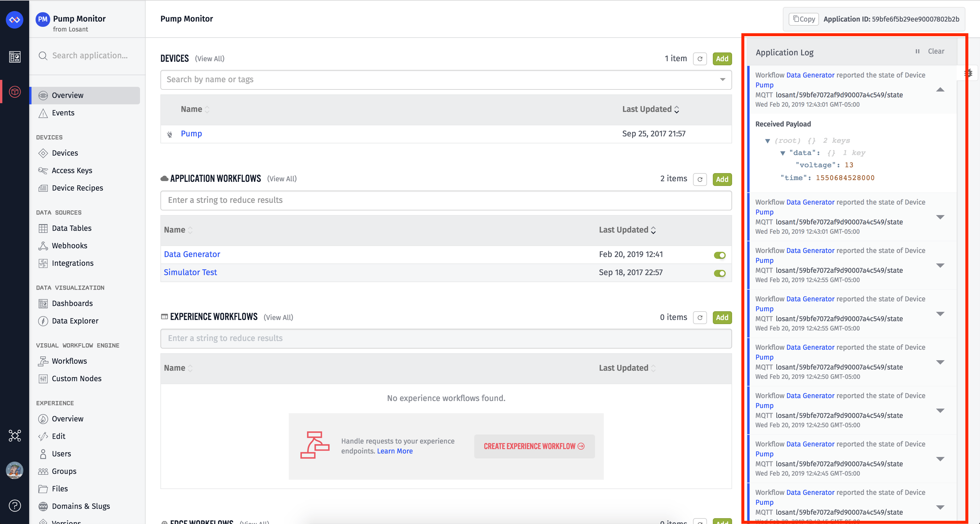
Task: Open the device search dropdown arrow
Action: pos(722,80)
